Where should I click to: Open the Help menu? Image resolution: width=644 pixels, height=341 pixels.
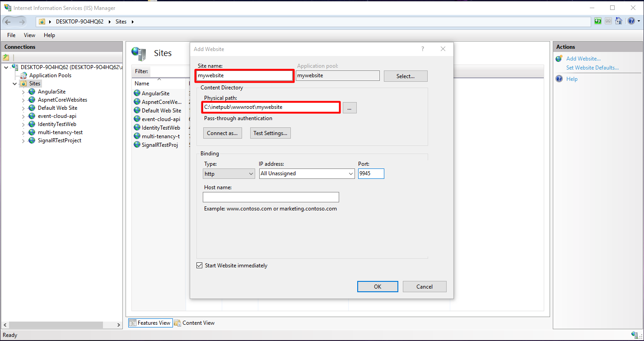tap(49, 35)
